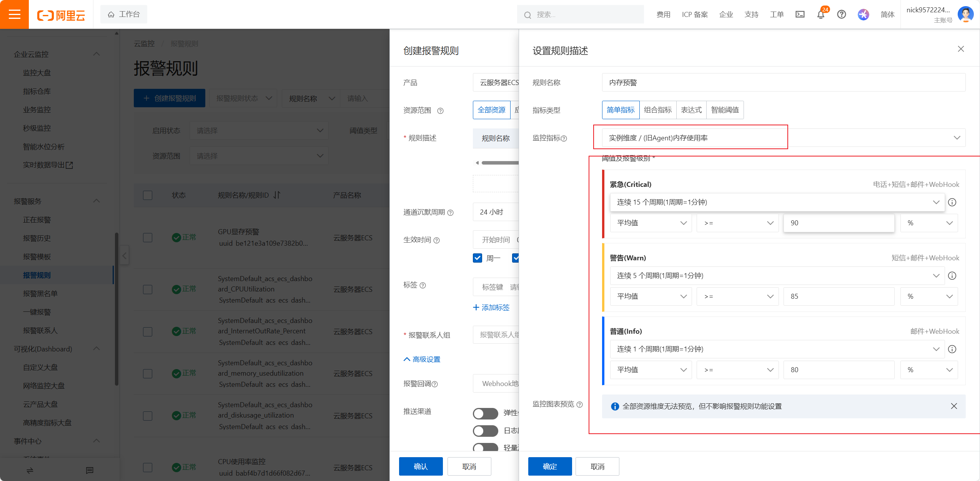Open the hamburger navigation menu
This screenshot has height=481, width=980.
click(14, 15)
